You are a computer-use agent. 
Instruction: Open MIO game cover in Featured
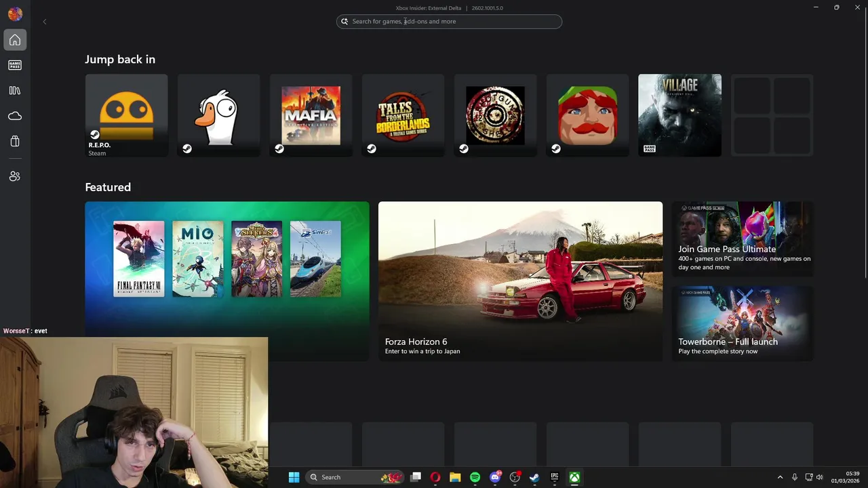pos(197,259)
